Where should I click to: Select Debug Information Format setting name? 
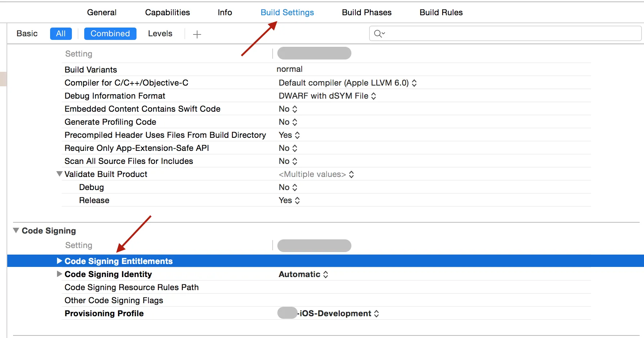[x=115, y=96]
